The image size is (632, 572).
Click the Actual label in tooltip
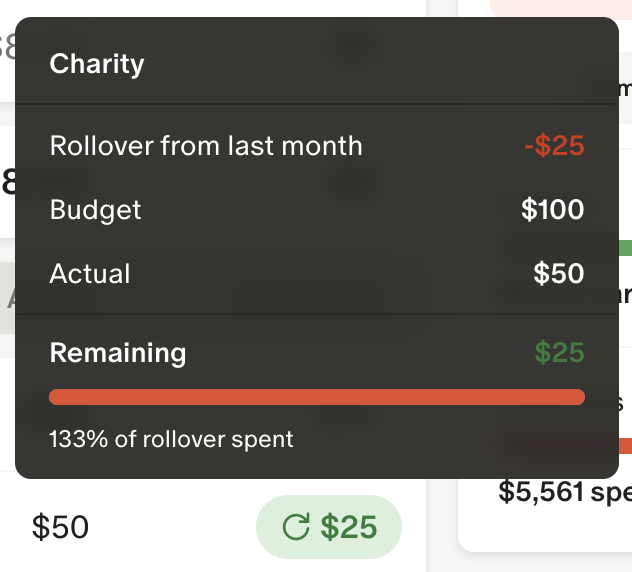[x=90, y=274]
